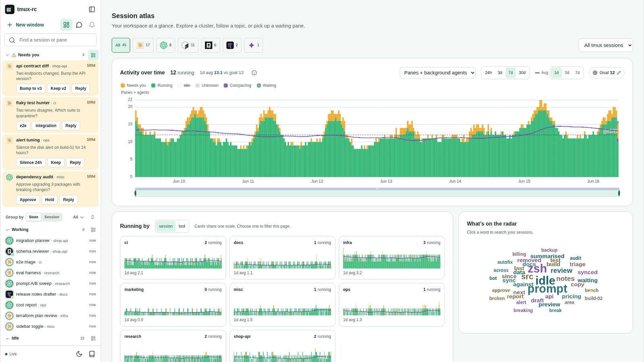Click the left handle of the range slider
The image size is (644, 362).
135,193
